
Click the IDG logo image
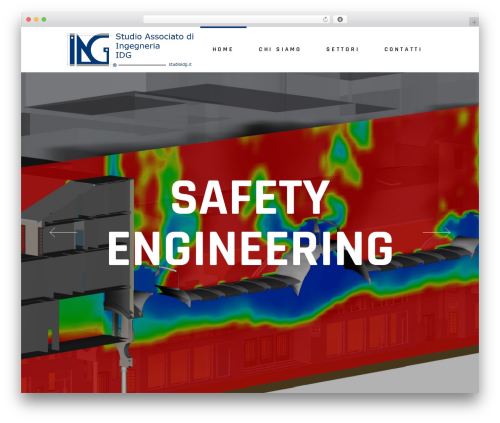point(89,49)
